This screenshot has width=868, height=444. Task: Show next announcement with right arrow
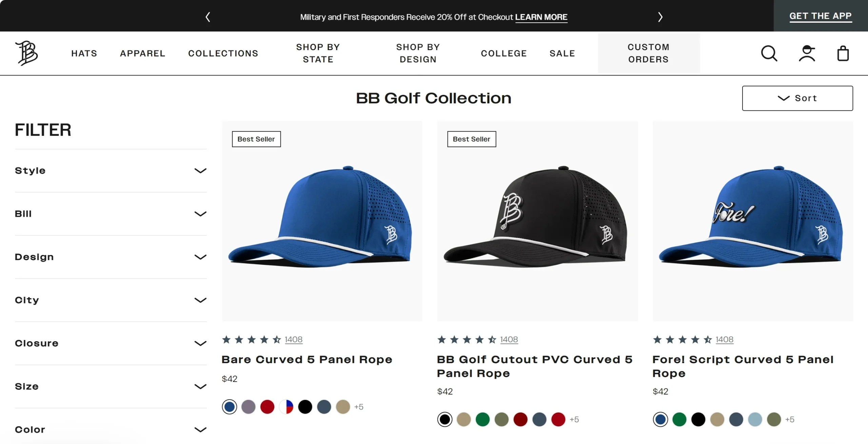[660, 17]
